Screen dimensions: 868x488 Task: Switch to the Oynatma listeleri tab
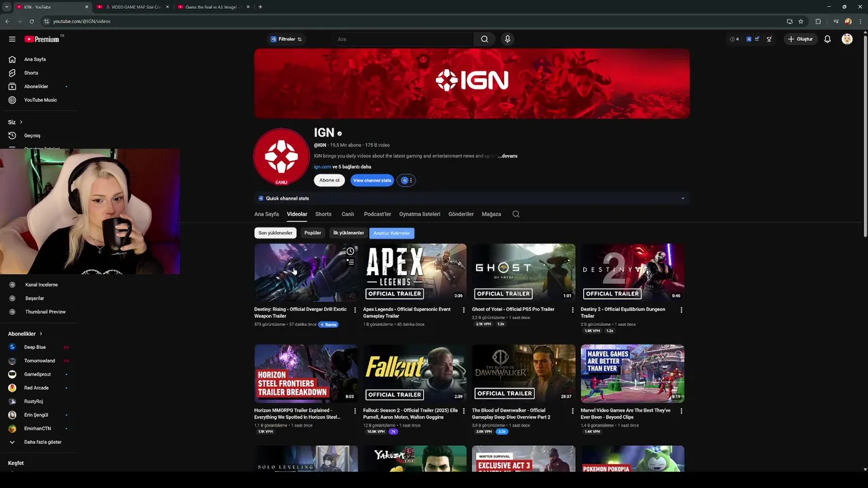[420, 214]
